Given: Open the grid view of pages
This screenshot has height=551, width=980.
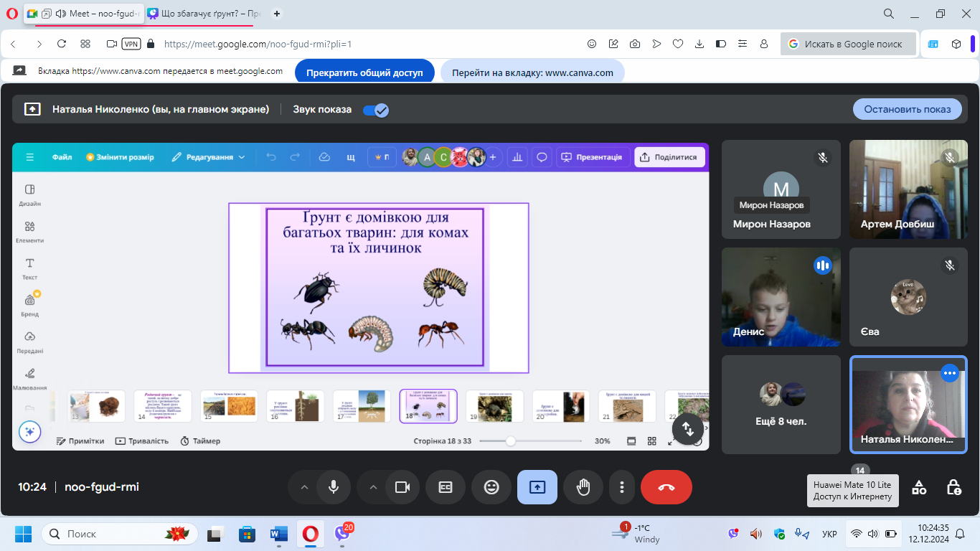Looking at the screenshot, I should tap(652, 441).
